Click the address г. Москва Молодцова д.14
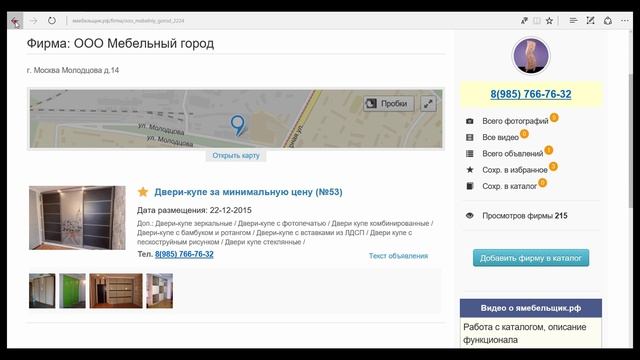Image resolution: width=640 pixels, height=360 pixels. click(73, 70)
